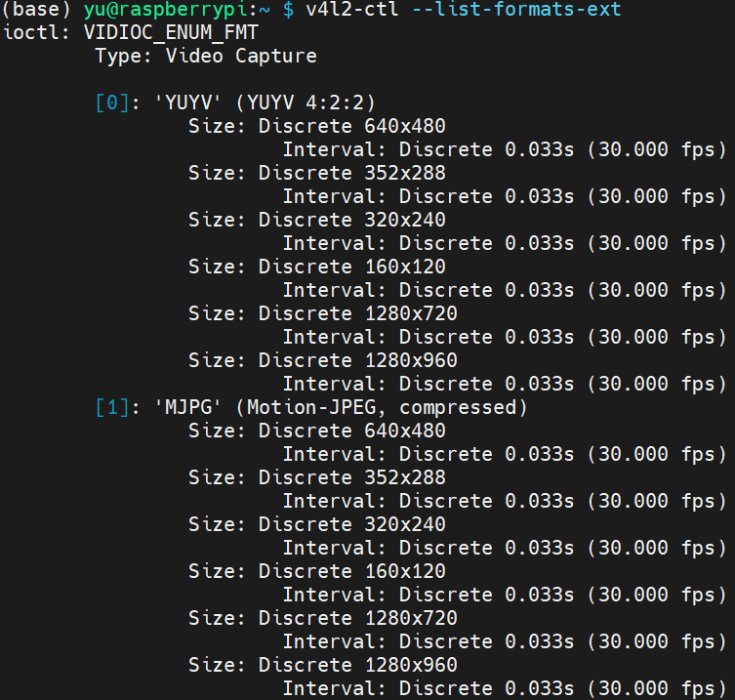Select the '--list-formats-ext' command flag
This screenshot has width=735, height=700.
[516, 10]
